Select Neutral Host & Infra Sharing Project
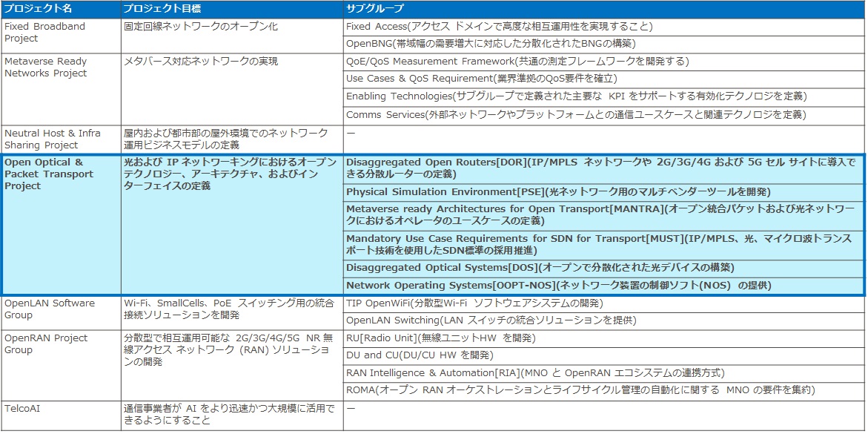 pos(61,139)
